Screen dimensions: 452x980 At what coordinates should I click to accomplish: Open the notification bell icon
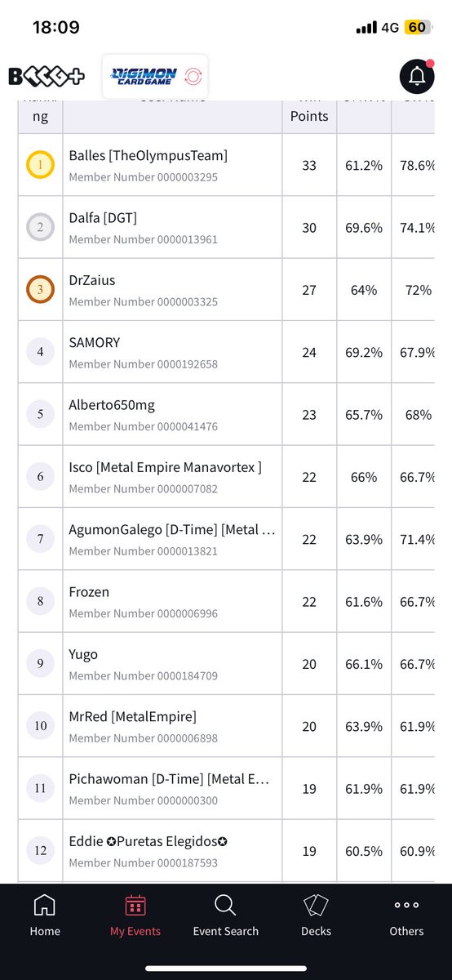click(x=417, y=77)
